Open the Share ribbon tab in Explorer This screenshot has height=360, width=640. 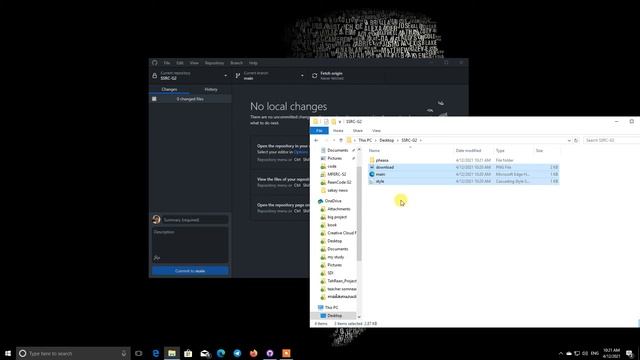[358, 131]
